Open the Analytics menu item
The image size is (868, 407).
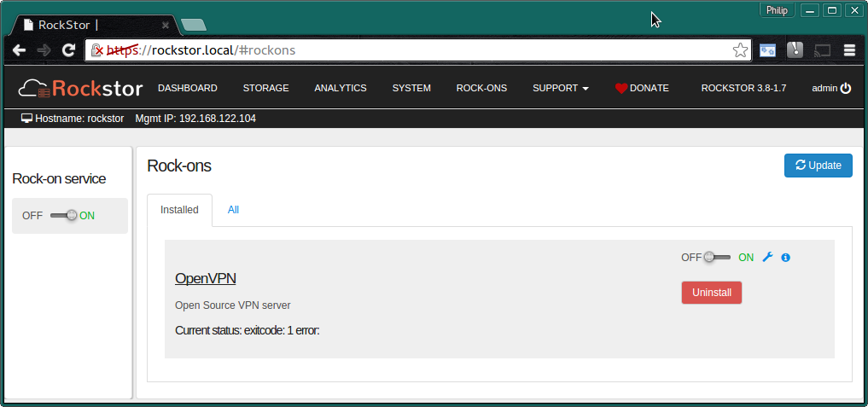tap(341, 88)
